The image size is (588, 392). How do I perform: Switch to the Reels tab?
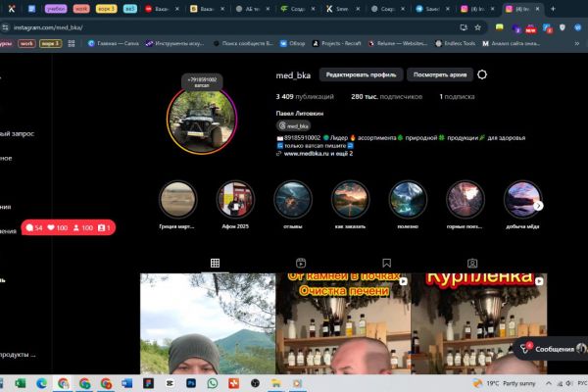301,263
